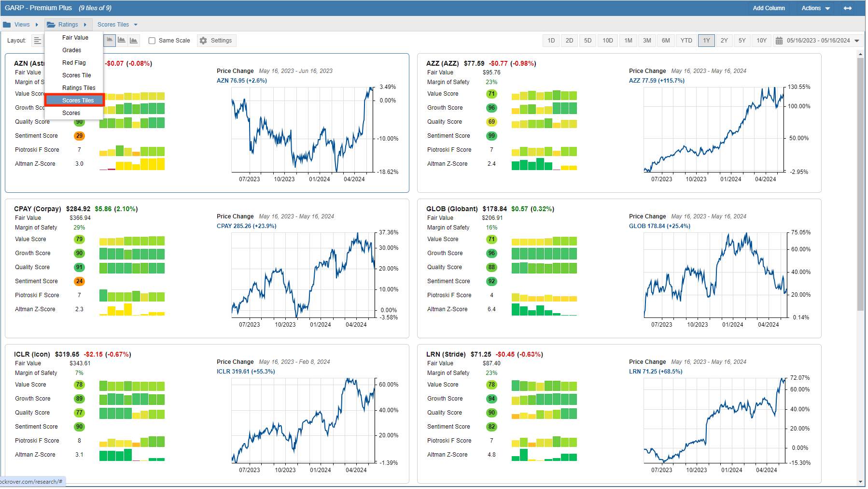868x489 pixels.
Task: Click the Settings gear icon
Action: click(x=203, y=41)
